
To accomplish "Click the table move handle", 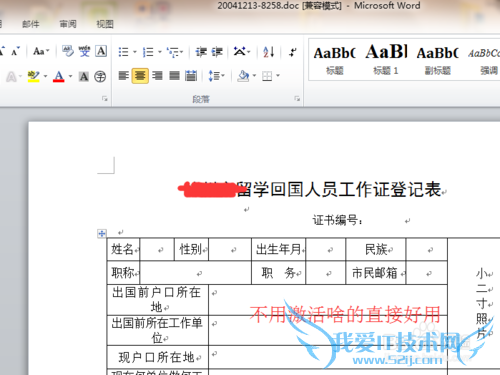I will tap(102, 234).
